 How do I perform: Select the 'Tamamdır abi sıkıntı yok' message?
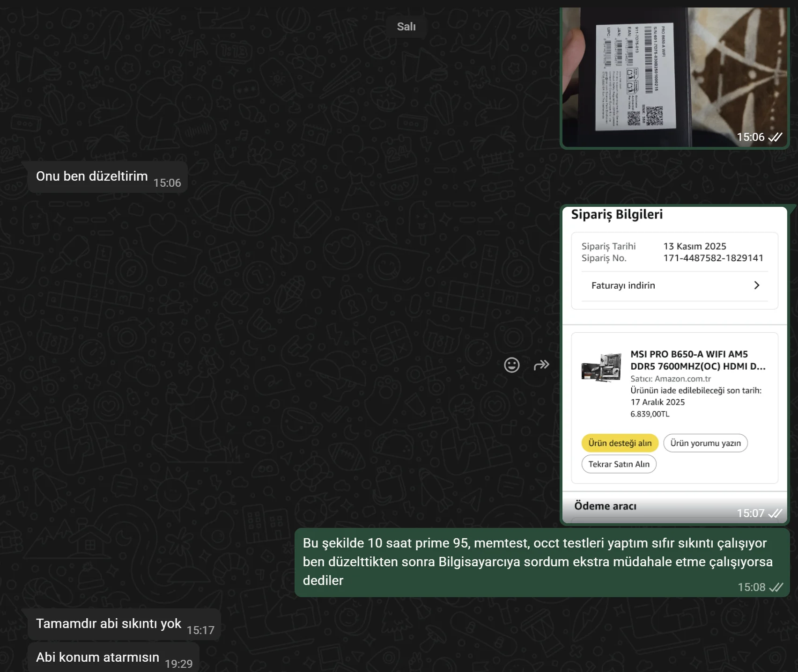124,624
